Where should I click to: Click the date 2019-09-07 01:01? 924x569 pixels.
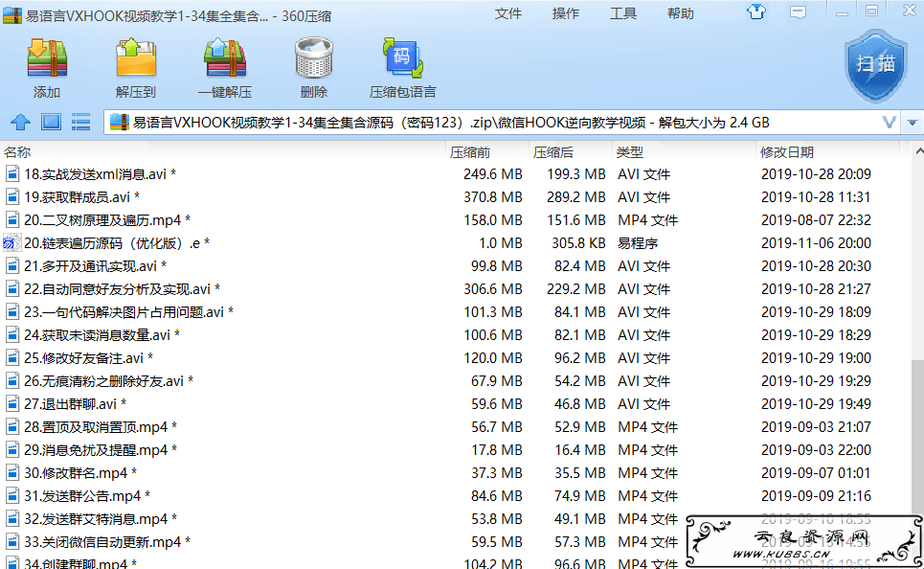pyautogui.click(x=816, y=473)
